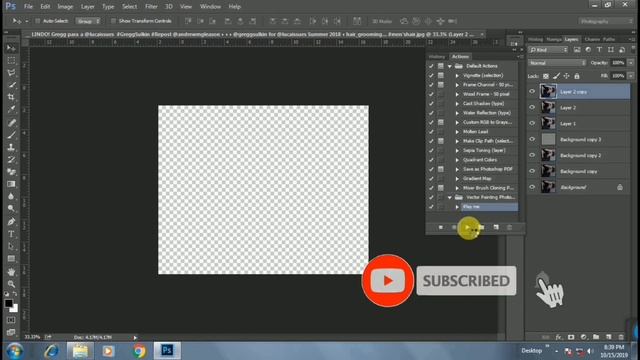Select the Move tool in toolbox
Viewport: 640px width, 360px height.
pyautogui.click(x=11, y=48)
